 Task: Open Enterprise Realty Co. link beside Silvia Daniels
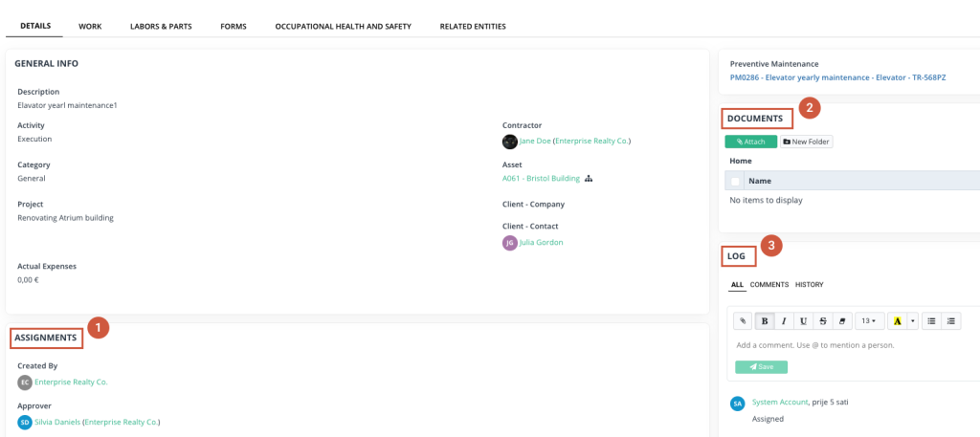click(122, 422)
